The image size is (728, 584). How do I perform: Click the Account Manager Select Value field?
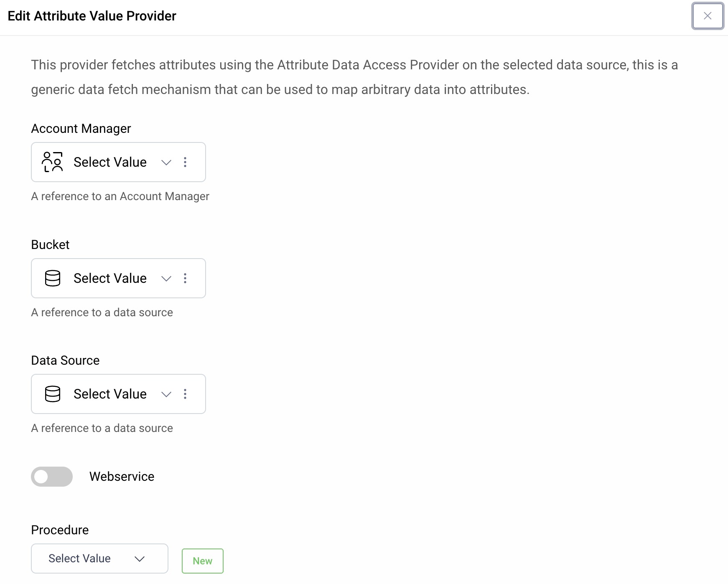(x=110, y=163)
